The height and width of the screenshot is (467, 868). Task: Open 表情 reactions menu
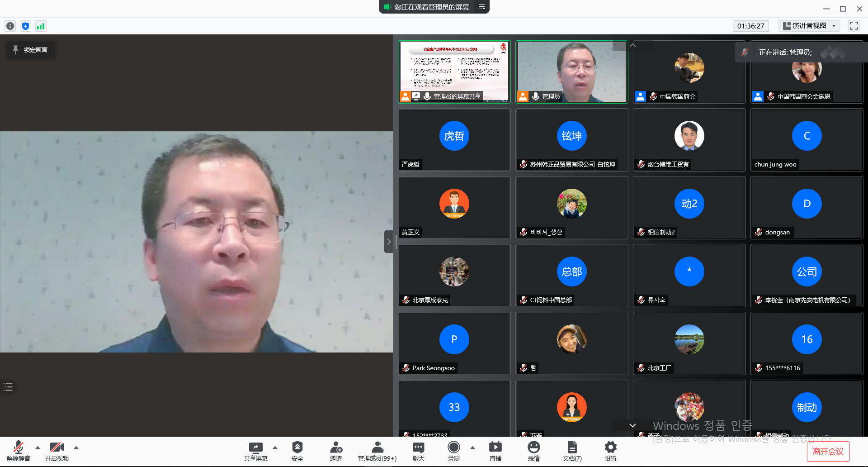click(x=534, y=451)
